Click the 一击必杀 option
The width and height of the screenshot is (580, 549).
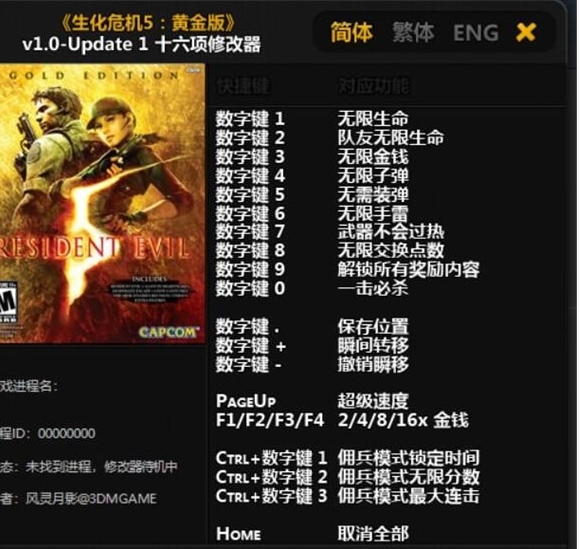373,289
